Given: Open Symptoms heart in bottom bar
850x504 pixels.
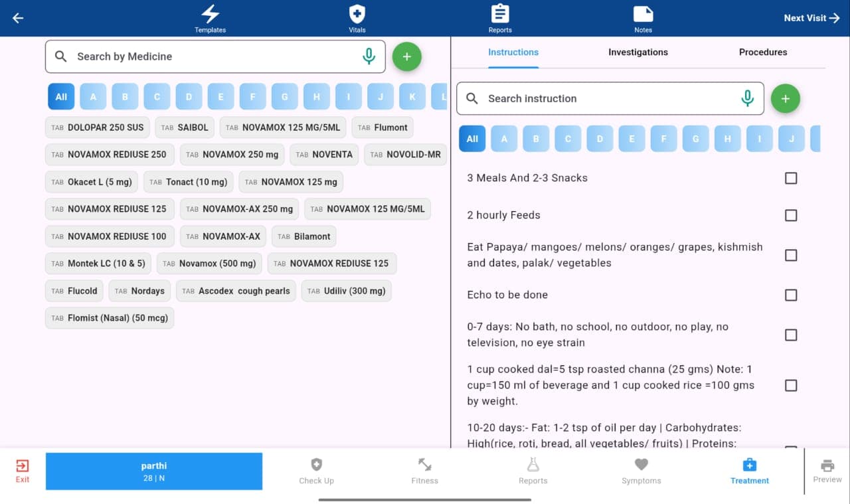Looking at the screenshot, I should click(641, 471).
